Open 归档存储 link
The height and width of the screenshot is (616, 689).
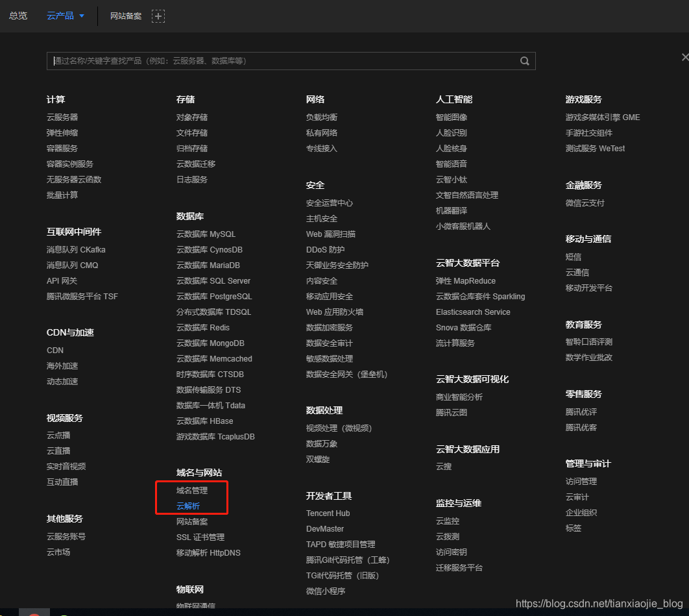point(192,149)
